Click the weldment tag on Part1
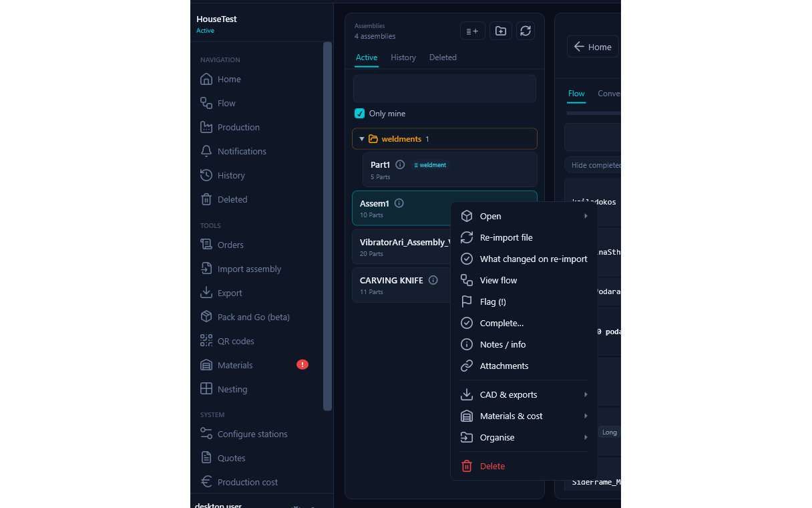 [430, 165]
